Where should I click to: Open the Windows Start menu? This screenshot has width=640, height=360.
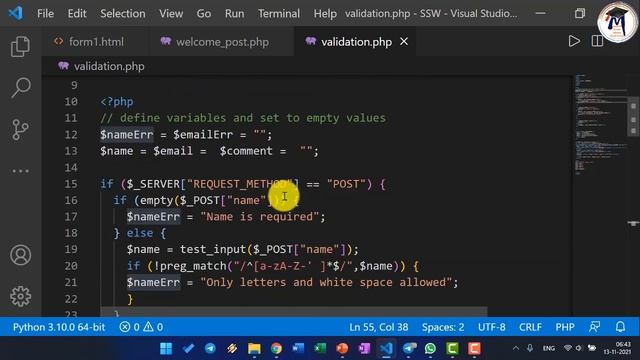[166, 349]
